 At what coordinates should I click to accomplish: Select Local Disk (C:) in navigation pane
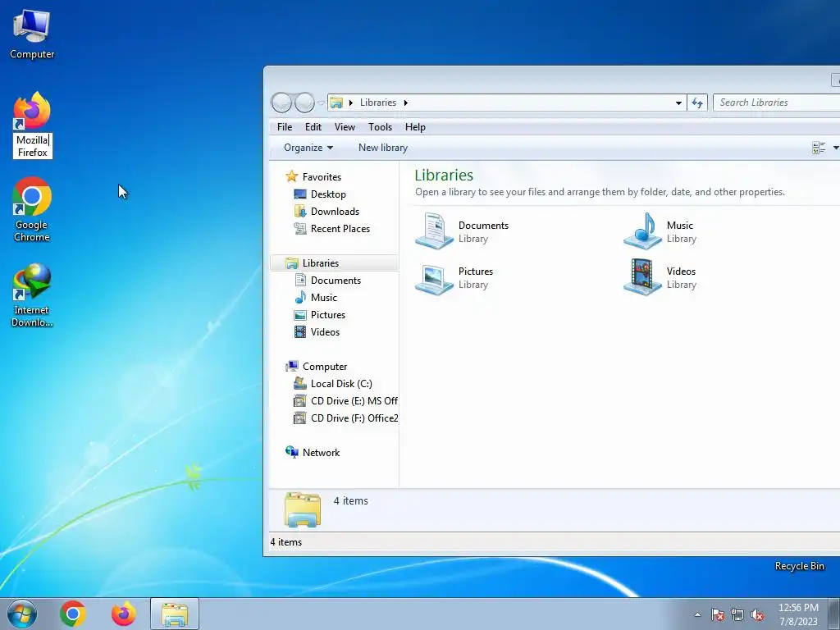click(340, 384)
